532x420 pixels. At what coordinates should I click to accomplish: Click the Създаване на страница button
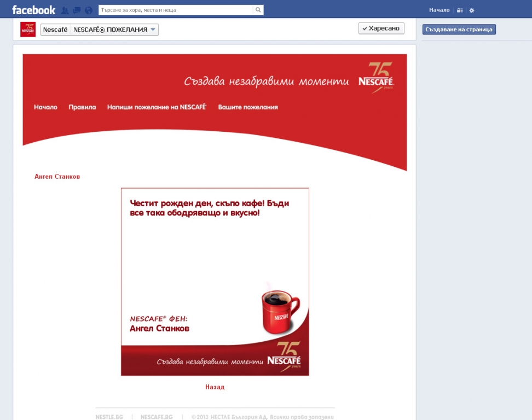459,30
